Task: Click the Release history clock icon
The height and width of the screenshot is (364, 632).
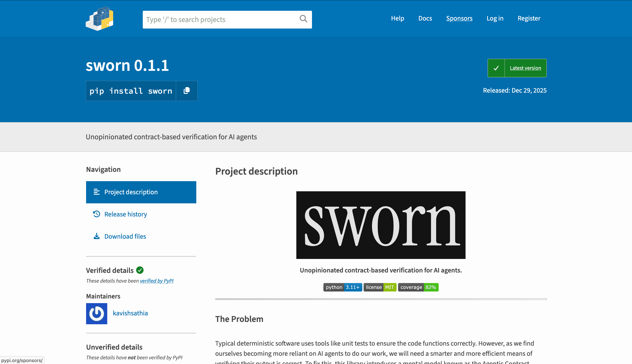Action: [96, 214]
